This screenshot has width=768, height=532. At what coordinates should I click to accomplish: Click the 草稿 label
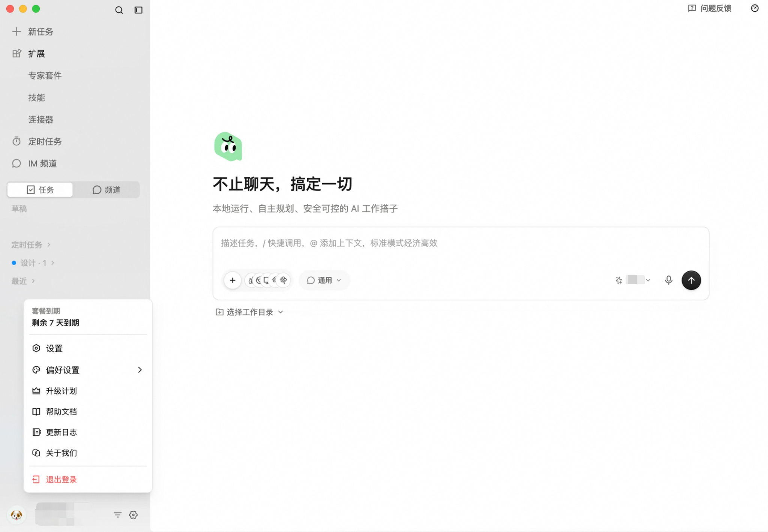pyautogui.click(x=19, y=208)
